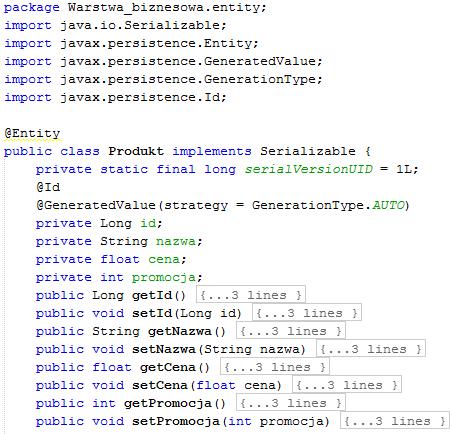This screenshot has width=451, height=434.
Task: Click the package name Warstwa_biznesowa.entity
Action: tap(164, 7)
